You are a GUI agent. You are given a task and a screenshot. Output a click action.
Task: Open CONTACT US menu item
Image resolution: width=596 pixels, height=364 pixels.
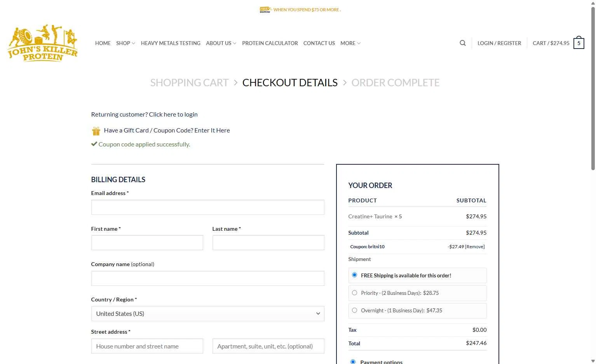[319, 43]
